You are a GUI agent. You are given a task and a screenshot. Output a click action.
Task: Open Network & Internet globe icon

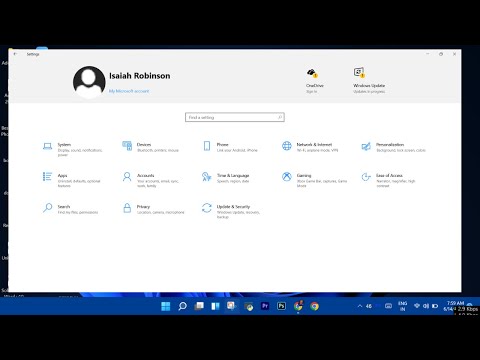(x=287, y=146)
